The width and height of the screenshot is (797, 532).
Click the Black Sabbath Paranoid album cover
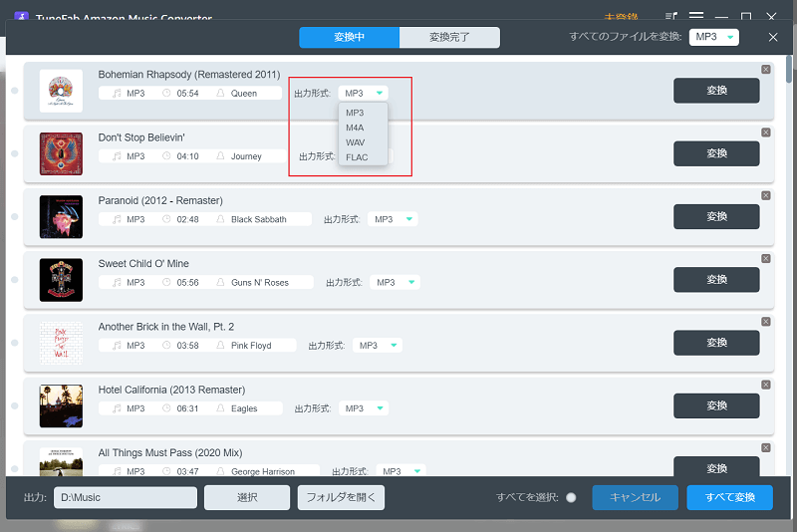61,217
